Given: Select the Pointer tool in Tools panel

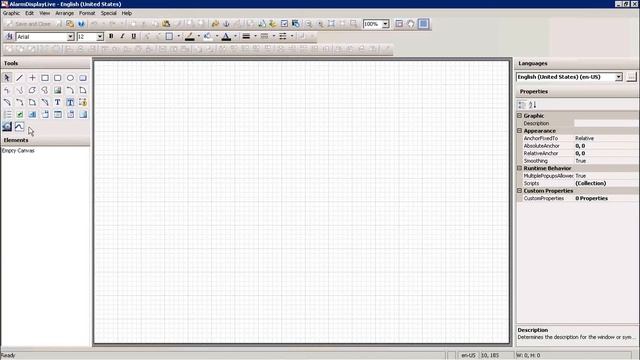Looking at the screenshot, I should click(x=7, y=78).
